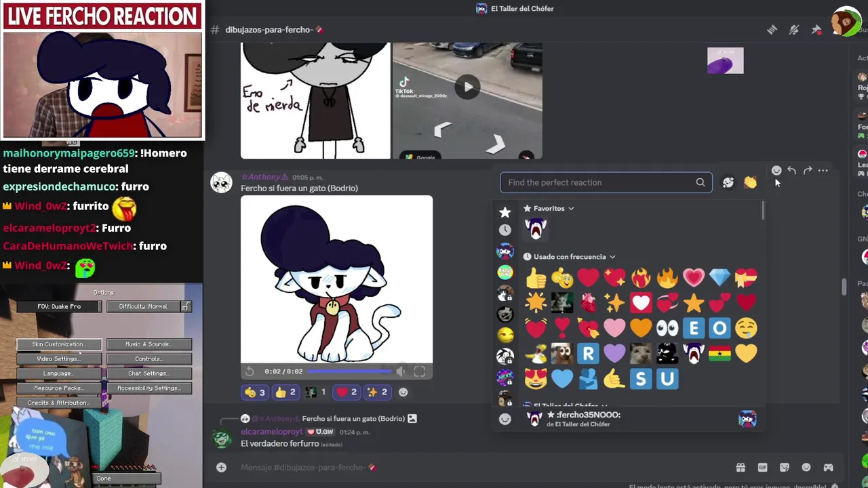
Task: Toggle the thumbs up reaction with 2
Action: pyautogui.click(x=285, y=392)
